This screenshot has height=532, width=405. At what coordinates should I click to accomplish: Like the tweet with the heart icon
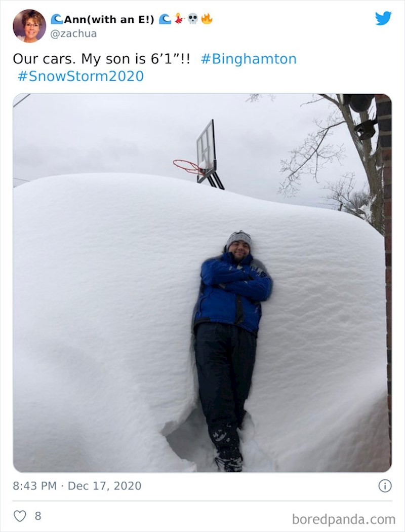coord(20,516)
